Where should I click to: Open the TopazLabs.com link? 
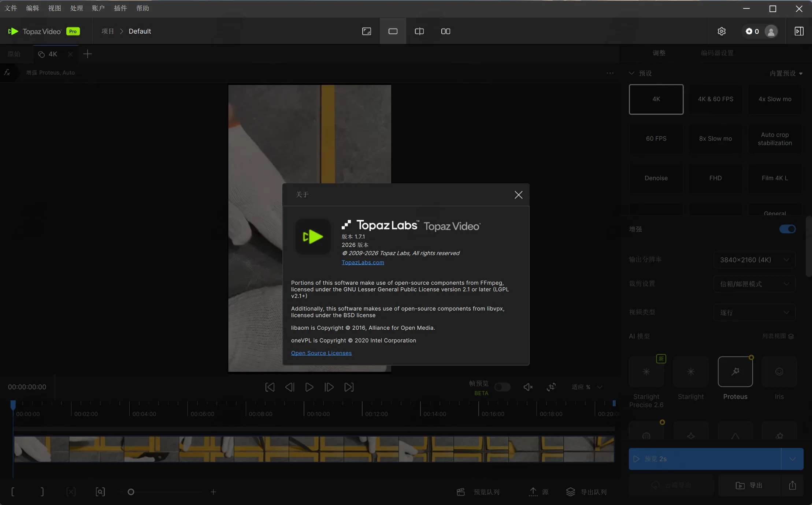click(363, 262)
